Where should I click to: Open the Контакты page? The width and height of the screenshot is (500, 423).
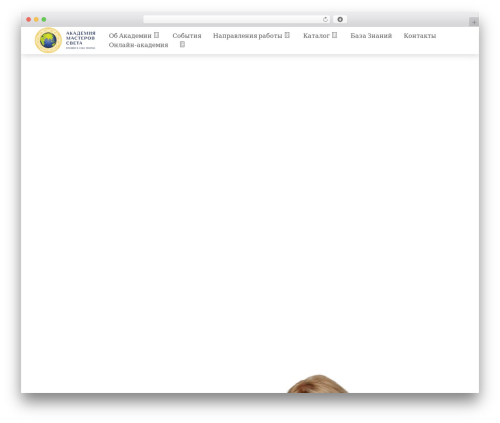(420, 36)
